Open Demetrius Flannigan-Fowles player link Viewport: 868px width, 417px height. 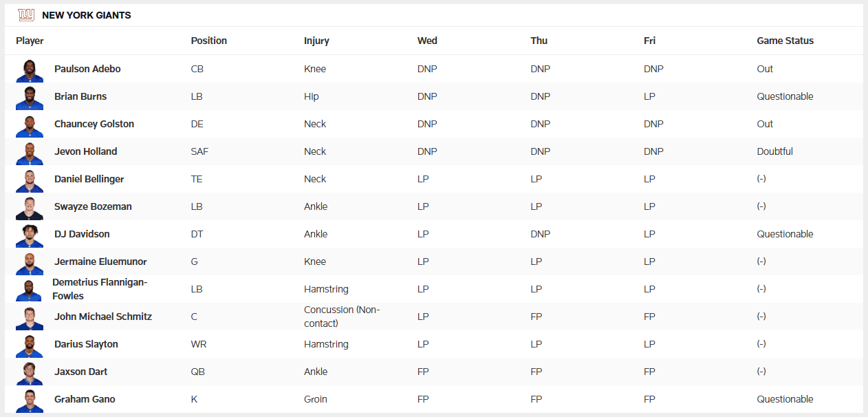tap(100, 289)
